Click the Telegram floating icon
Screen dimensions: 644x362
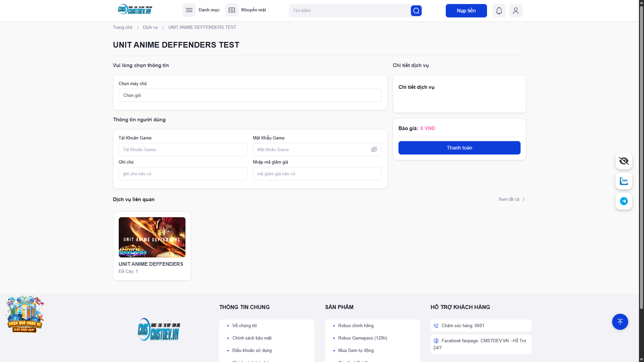click(x=624, y=201)
